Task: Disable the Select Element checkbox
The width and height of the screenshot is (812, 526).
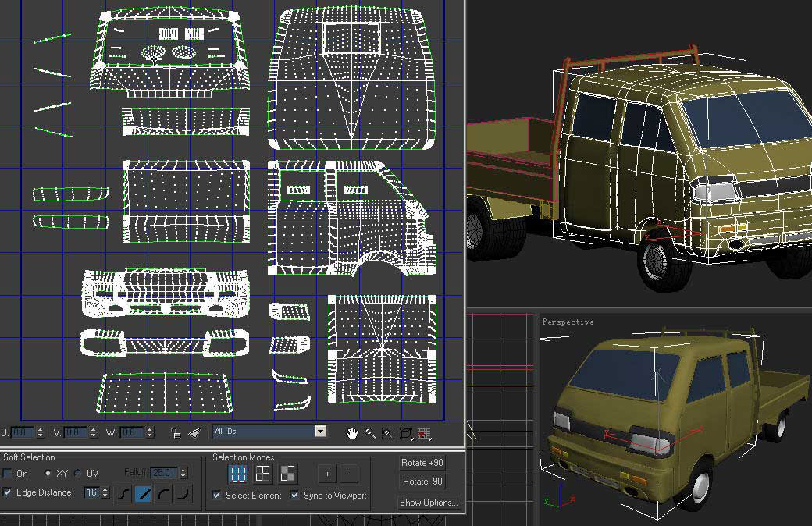Action: 217,496
